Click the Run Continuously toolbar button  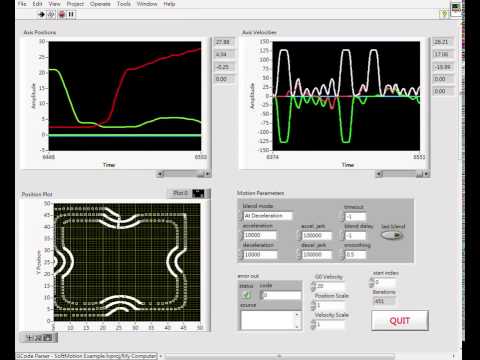(51, 14)
